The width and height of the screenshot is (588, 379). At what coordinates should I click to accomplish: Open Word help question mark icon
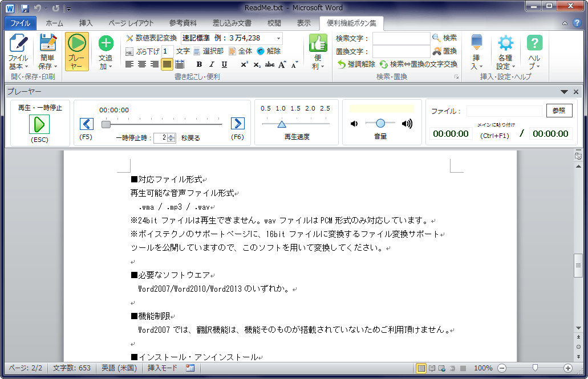(x=577, y=23)
